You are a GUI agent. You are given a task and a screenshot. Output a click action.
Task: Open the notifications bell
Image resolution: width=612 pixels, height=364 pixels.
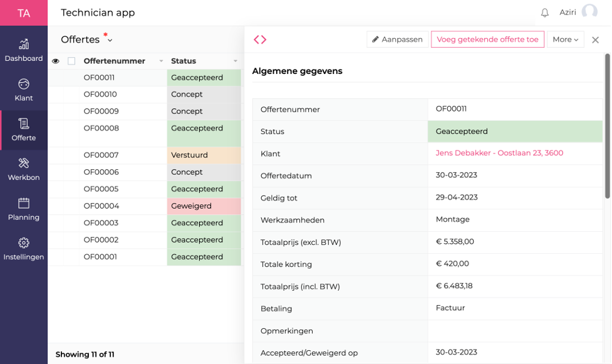tap(544, 12)
